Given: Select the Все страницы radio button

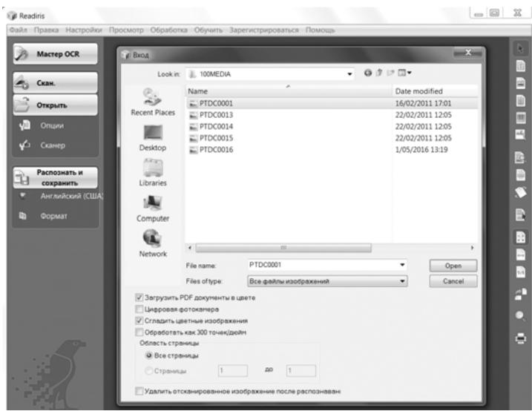Looking at the screenshot, I should (x=148, y=355).
